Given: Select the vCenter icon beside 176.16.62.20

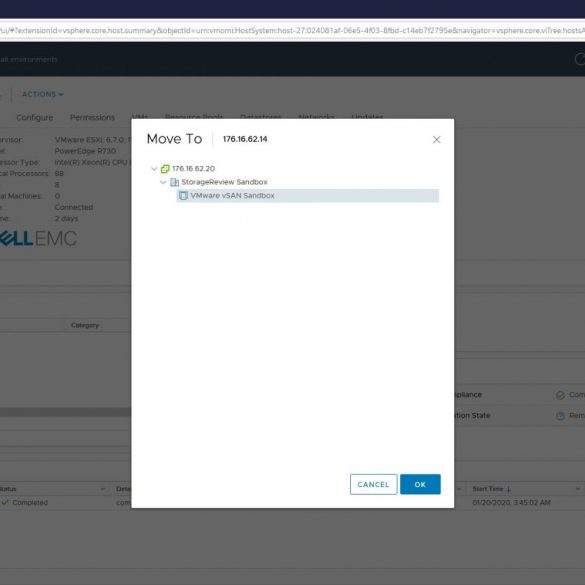Looking at the screenshot, I should 165,169.
